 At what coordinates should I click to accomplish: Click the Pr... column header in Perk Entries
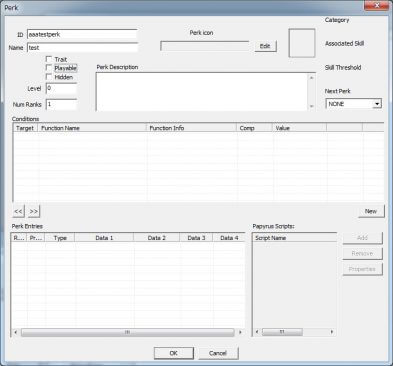tap(36, 238)
